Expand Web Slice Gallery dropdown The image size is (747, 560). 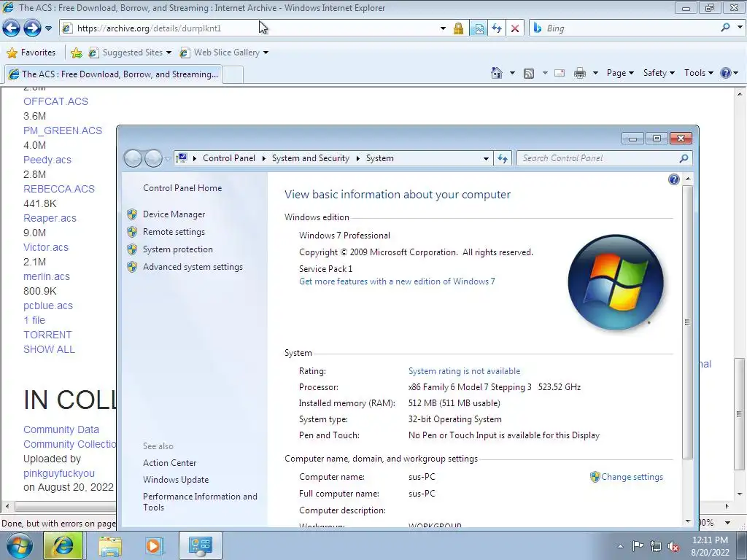click(266, 52)
